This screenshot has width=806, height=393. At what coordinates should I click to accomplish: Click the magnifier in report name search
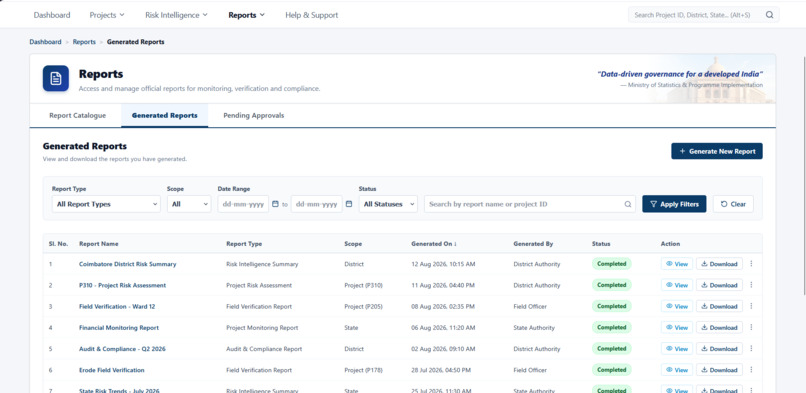click(628, 204)
